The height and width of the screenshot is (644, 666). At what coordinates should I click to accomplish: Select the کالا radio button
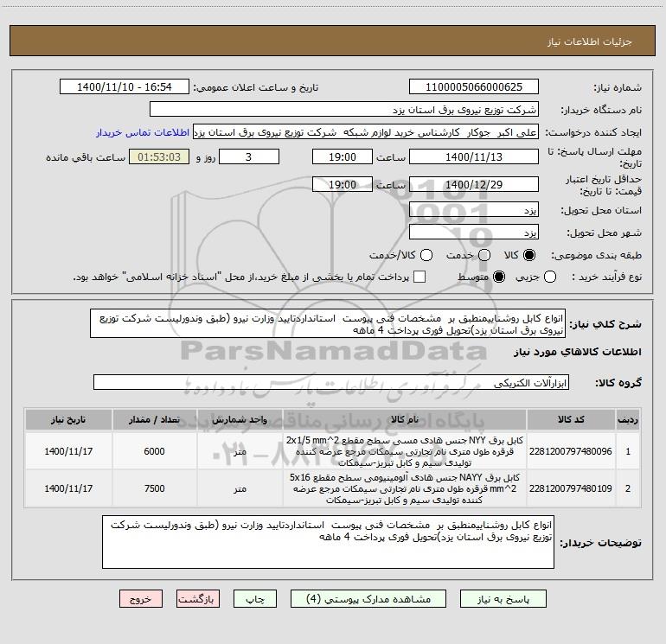[x=529, y=255]
